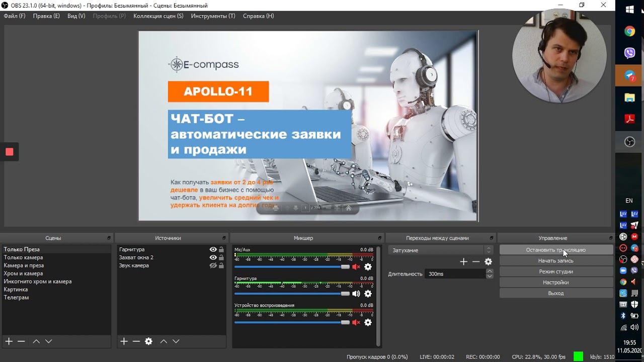The image size is (644, 362).
Task: Open the Правка menu
Action: tap(46, 16)
